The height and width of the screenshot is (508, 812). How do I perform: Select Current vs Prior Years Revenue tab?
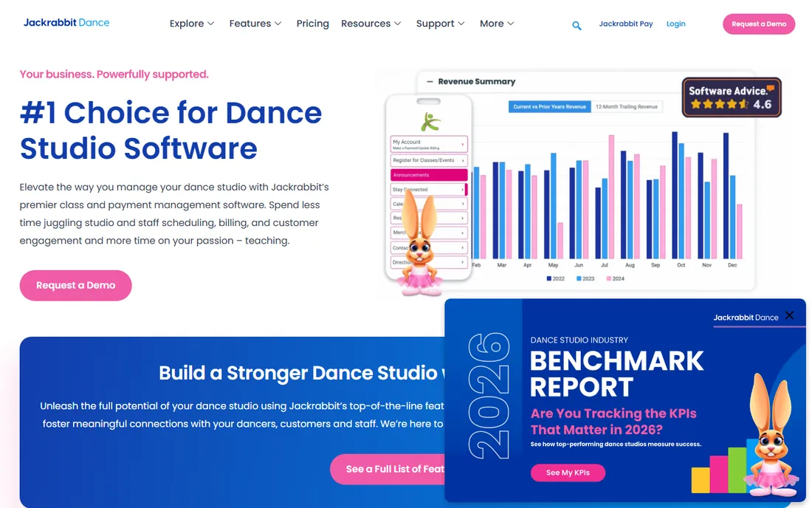tap(549, 106)
